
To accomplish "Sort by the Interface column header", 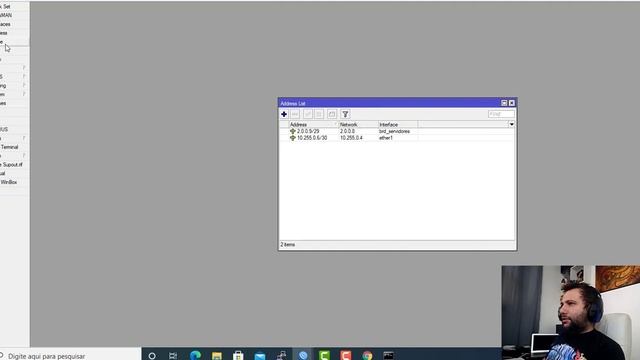I will click(x=398, y=124).
